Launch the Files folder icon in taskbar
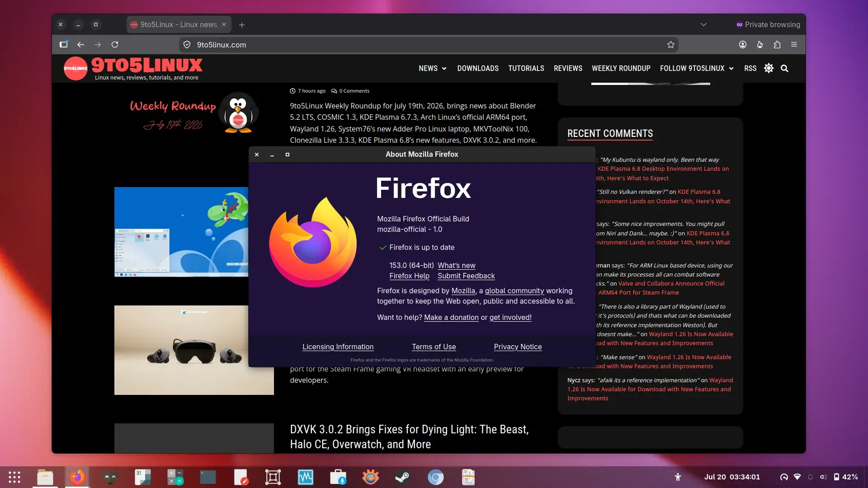 (45, 477)
